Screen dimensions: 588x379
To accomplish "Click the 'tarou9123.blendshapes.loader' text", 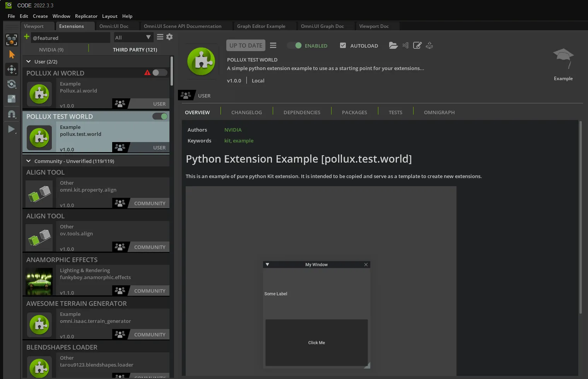I will click(96, 365).
